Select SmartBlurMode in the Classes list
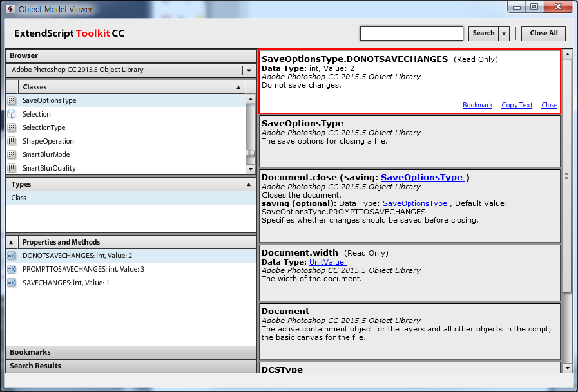578x392 pixels. (126, 154)
